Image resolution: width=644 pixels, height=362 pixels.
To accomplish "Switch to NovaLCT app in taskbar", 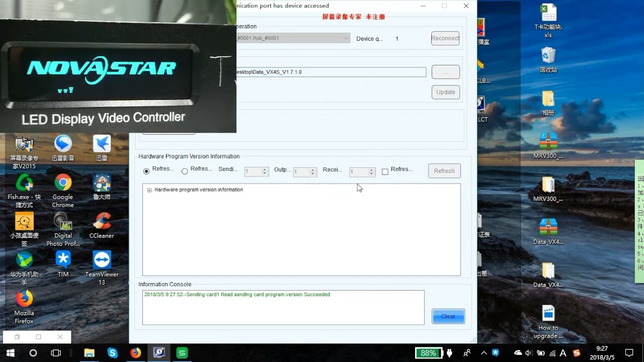I will tap(159, 353).
